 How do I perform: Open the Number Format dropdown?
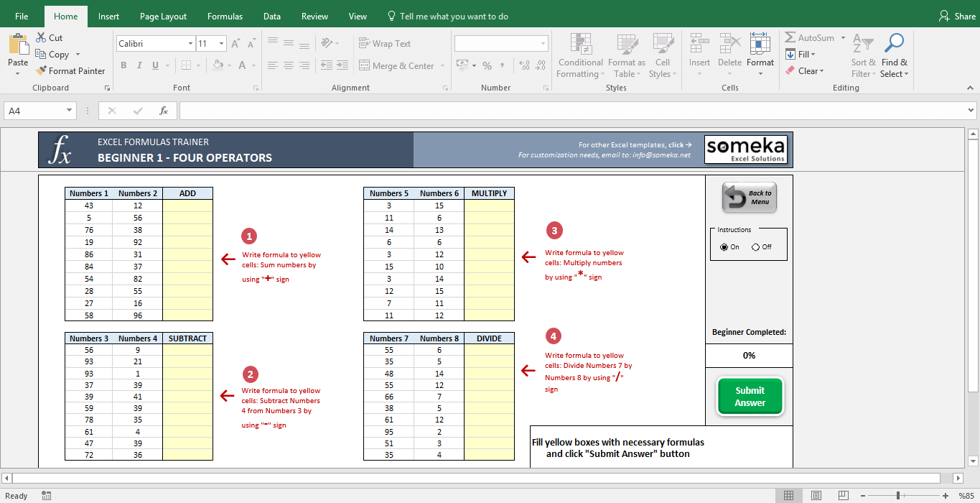click(543, 43)
